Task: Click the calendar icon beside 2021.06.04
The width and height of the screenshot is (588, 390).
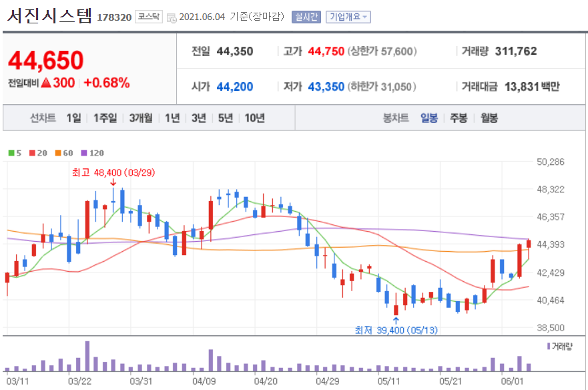Action: point(172,17)
